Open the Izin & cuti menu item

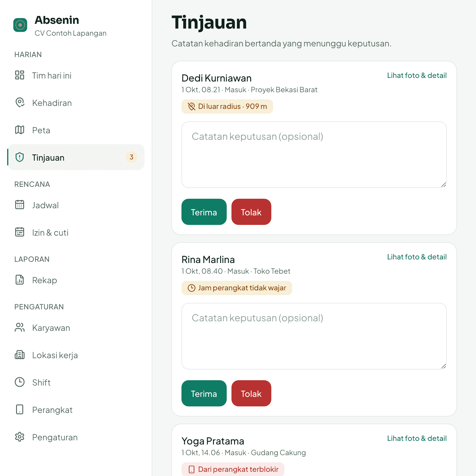click(76, 233)
